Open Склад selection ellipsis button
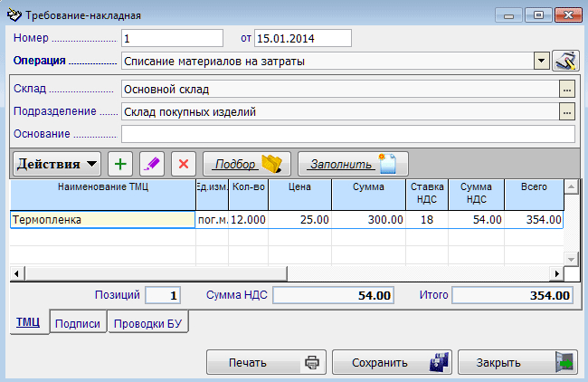Image resolution: width=588 pixels, height=382 pixels. click(x=567, y=90)
